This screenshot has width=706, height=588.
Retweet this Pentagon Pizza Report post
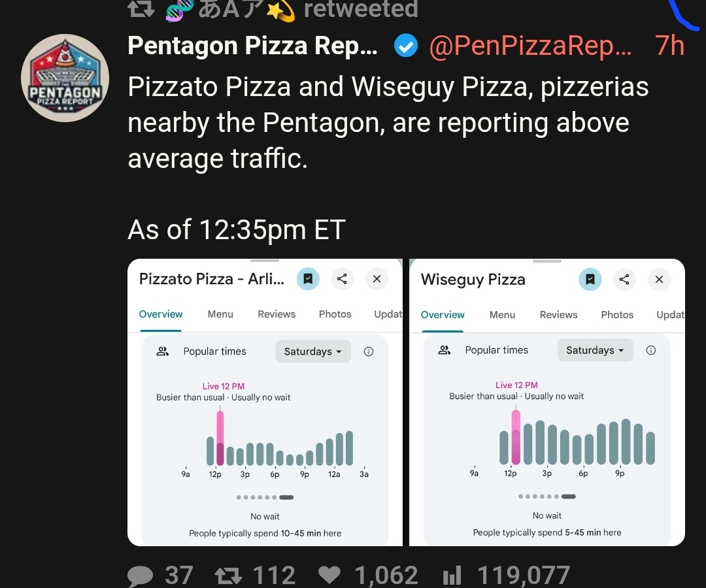pos(228,576)
